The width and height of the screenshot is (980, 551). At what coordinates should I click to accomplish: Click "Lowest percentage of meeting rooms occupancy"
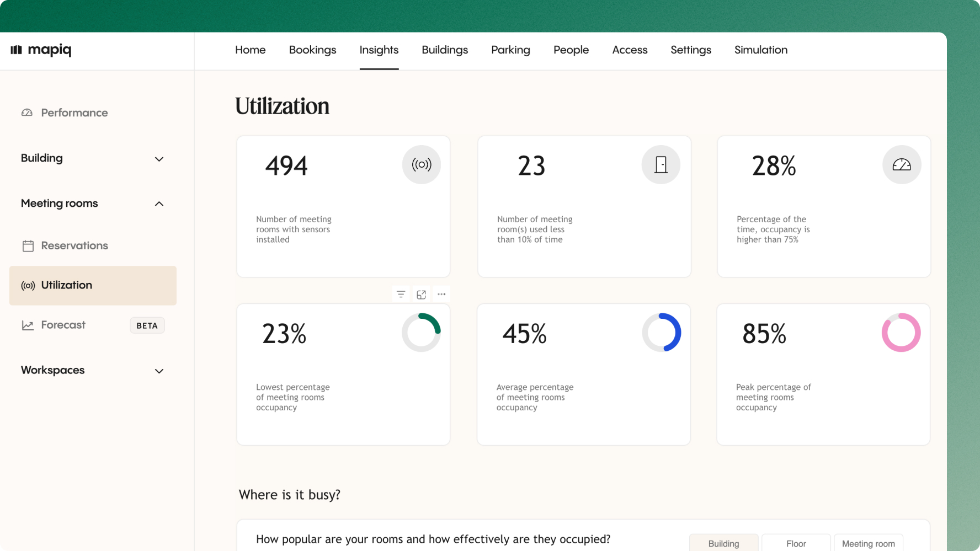293,397
